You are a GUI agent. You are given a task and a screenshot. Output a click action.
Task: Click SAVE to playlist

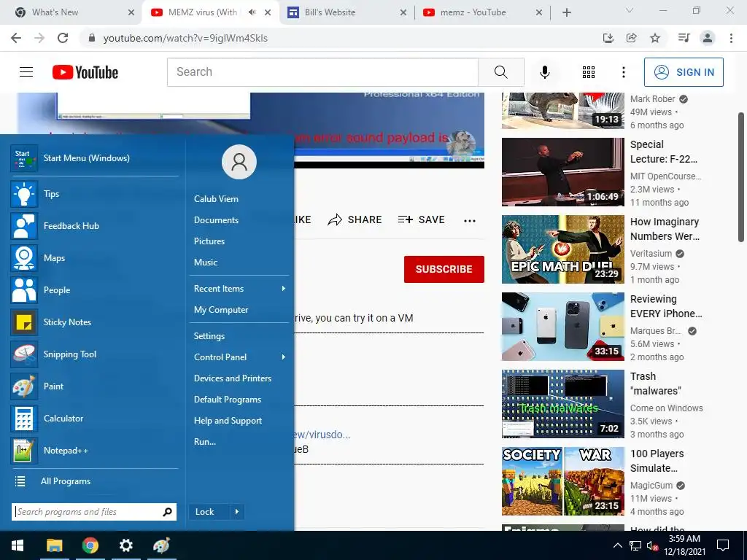point(422,220)
